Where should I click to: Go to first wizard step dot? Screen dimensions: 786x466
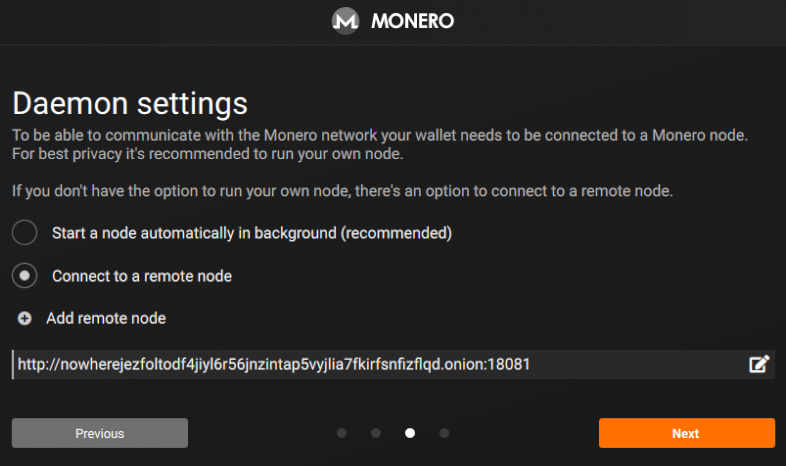342,433
